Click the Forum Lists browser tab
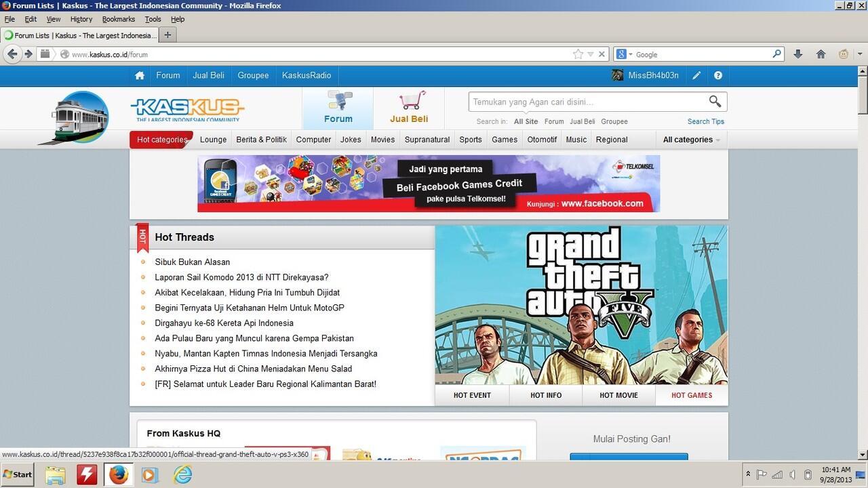This screenshot has height=488, width=868. coord(80,35)
